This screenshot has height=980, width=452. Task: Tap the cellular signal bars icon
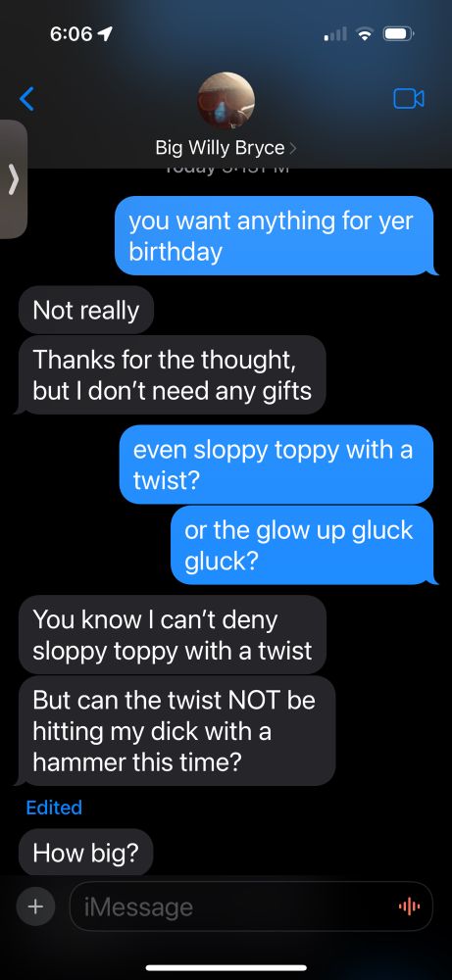[x=335, y=34]
